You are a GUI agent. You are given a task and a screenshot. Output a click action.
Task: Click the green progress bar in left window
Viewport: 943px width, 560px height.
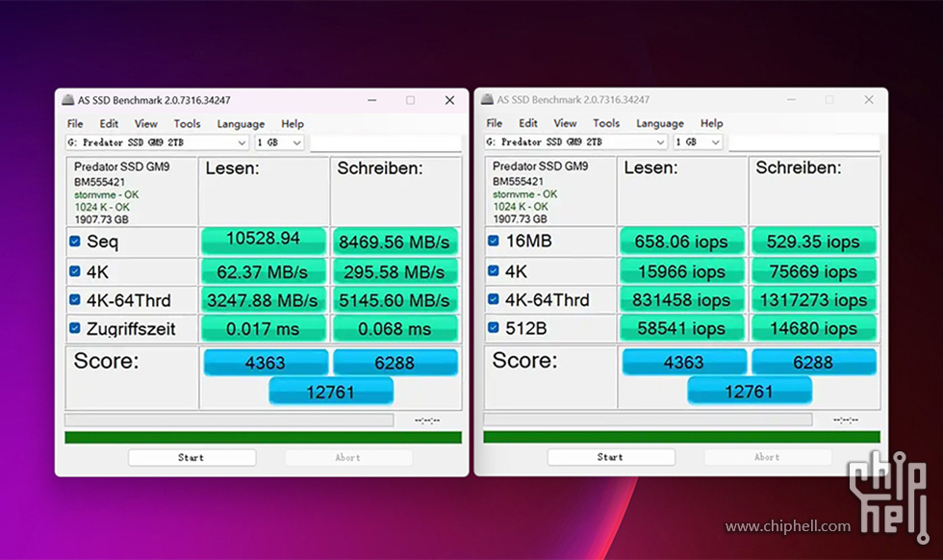point(263,438)
